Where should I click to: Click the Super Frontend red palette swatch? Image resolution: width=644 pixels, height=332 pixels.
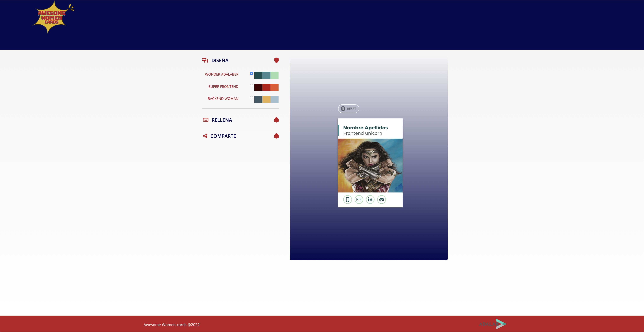pos(266,87)
